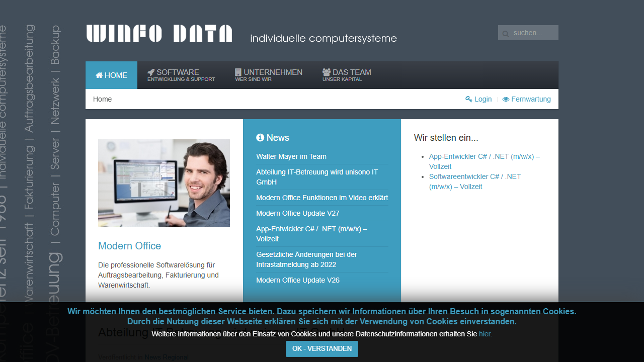Click the people icon next to DAS TEAM
The height and width of the screenshot is (362, 644).
click(x=327, y=72)
